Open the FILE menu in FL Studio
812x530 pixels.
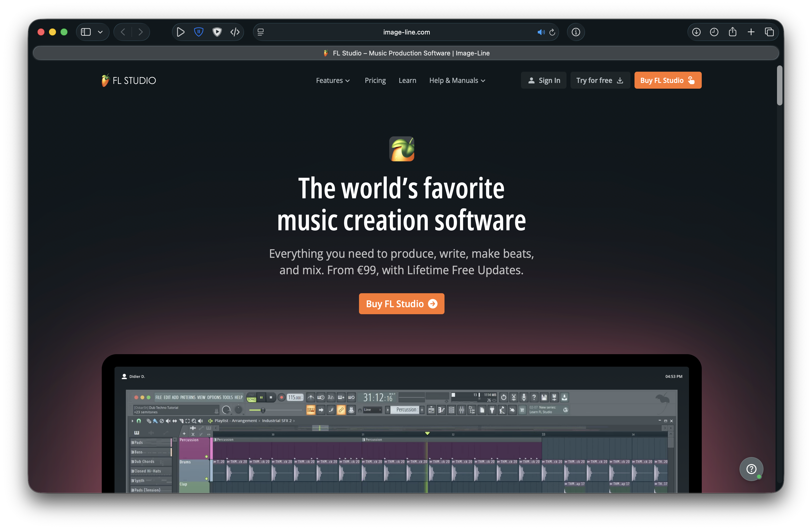tap(159, 397)
